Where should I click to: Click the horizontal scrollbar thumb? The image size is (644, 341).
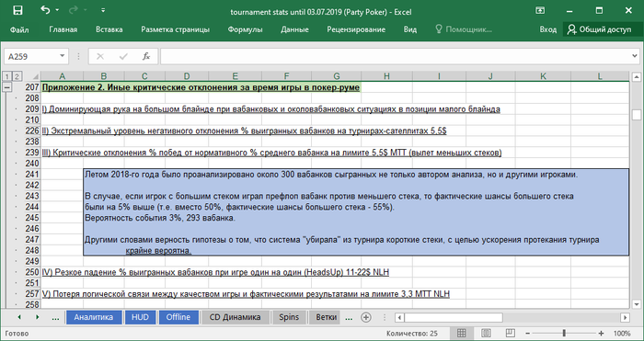point(454,317)
